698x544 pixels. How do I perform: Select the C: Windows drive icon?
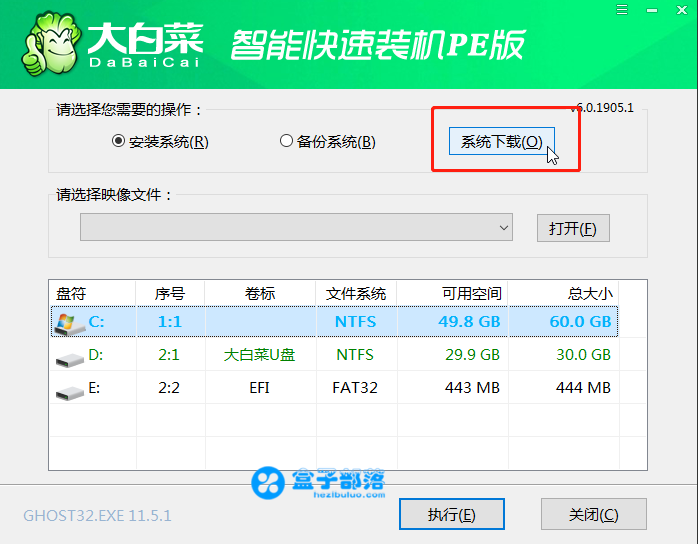coord(69,324)
